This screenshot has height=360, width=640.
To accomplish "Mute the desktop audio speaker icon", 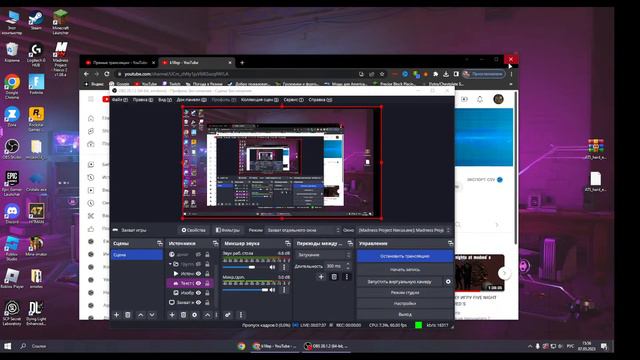I will click(272, 267).
